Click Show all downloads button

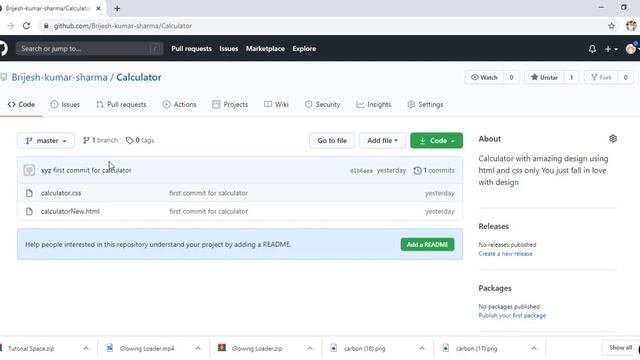point(620,348)
